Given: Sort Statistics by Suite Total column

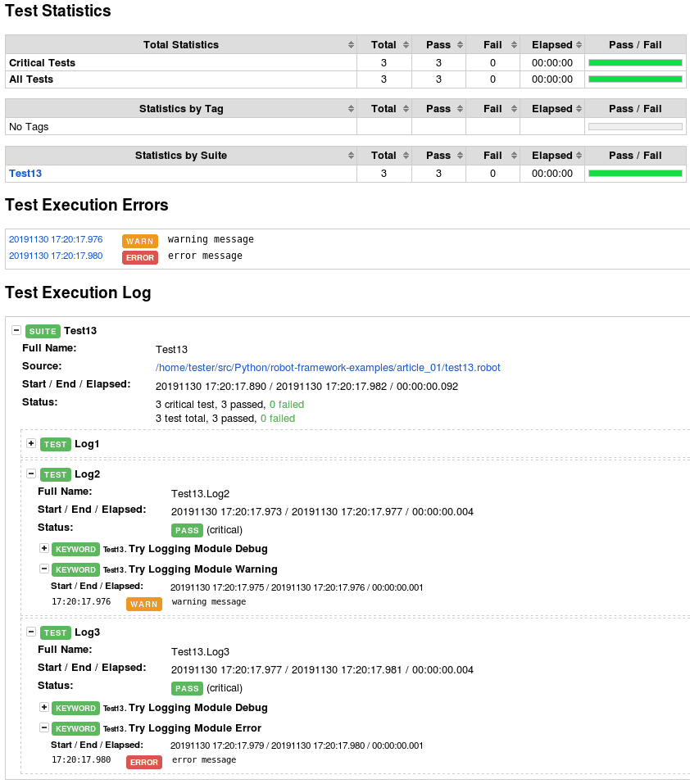Looking at the screenshot, I should [x=406, y=156].
